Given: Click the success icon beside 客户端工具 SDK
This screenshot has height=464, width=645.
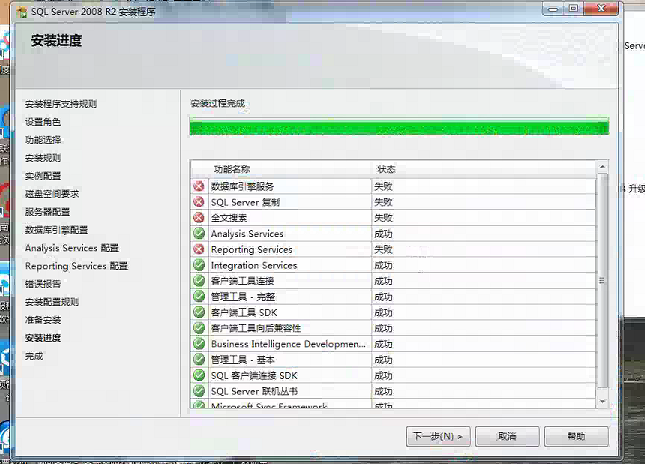Looking at the screenshot, I should (x=199, y=312).
